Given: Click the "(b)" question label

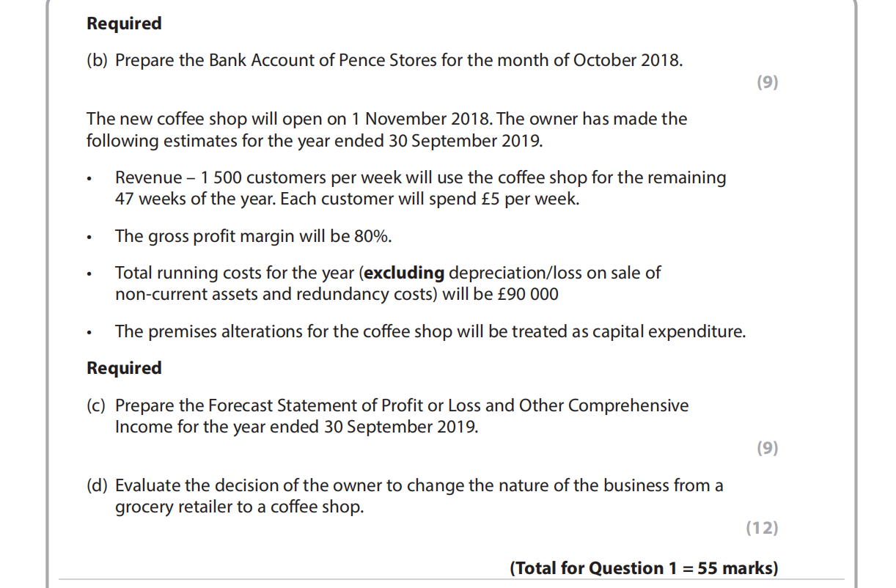Looking at the screenshot, I should click(97, 60).
